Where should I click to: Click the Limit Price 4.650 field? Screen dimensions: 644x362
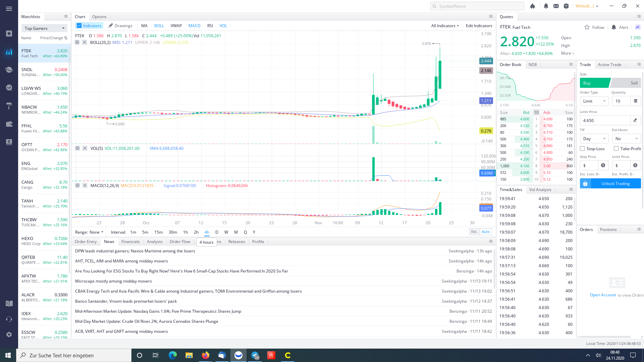[x=605, y=120]
